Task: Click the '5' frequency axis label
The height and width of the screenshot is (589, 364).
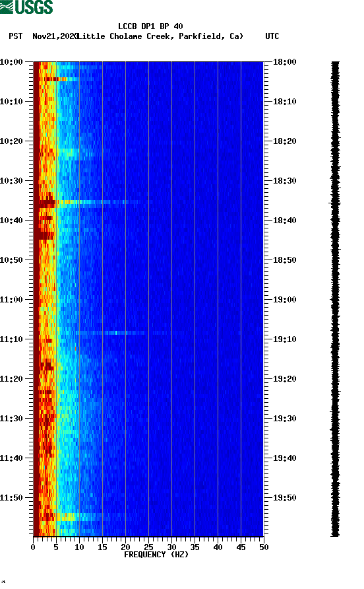Action: point(56,547)
